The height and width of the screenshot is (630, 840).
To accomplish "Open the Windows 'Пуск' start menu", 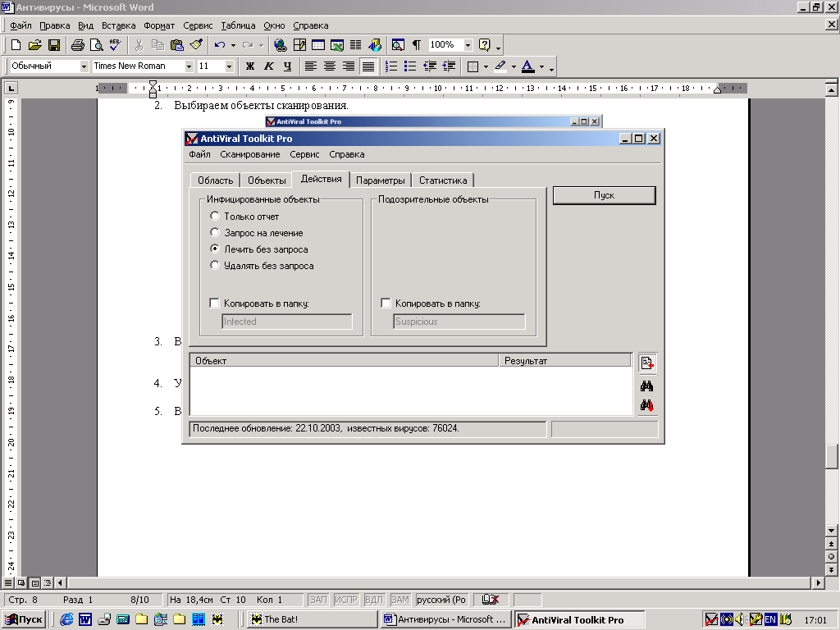I will (24, 619).
